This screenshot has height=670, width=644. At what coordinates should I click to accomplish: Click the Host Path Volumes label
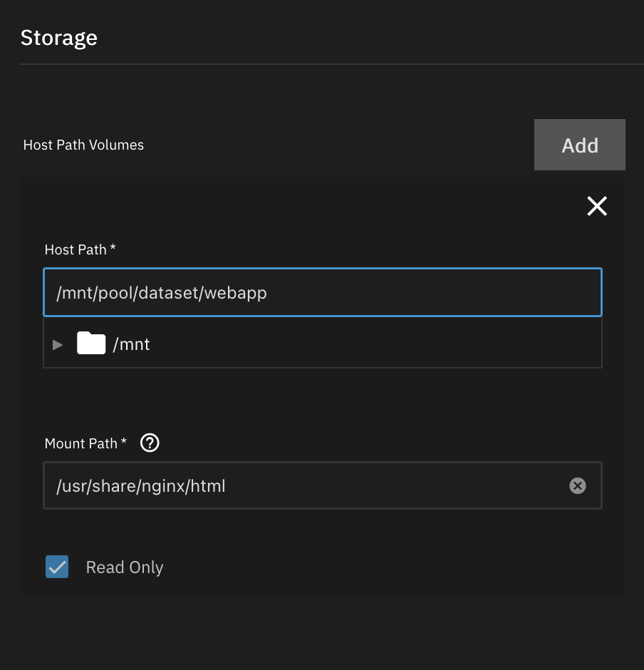pos(83,145)
